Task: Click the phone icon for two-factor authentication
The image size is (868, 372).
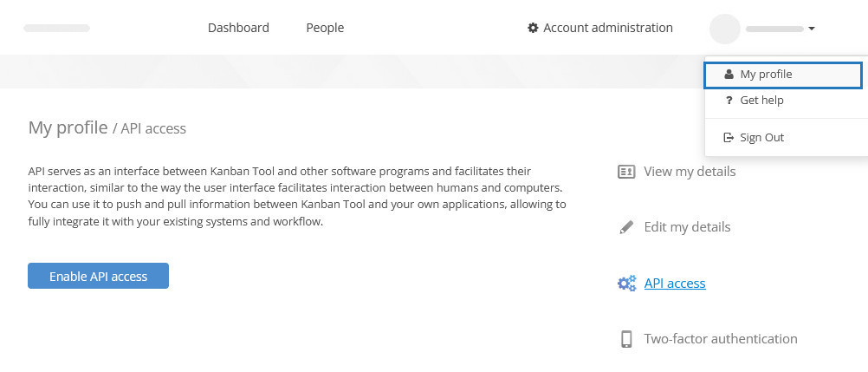Action: [626, 339]
